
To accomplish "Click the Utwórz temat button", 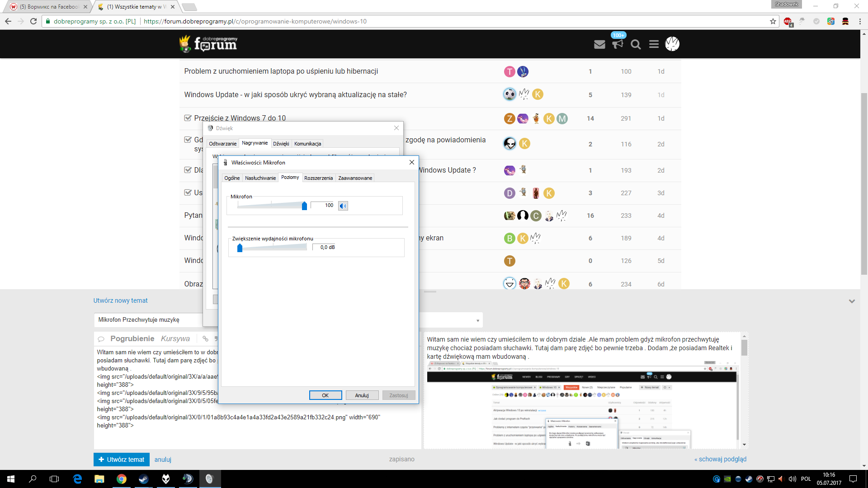I will [x=121, y=460].
